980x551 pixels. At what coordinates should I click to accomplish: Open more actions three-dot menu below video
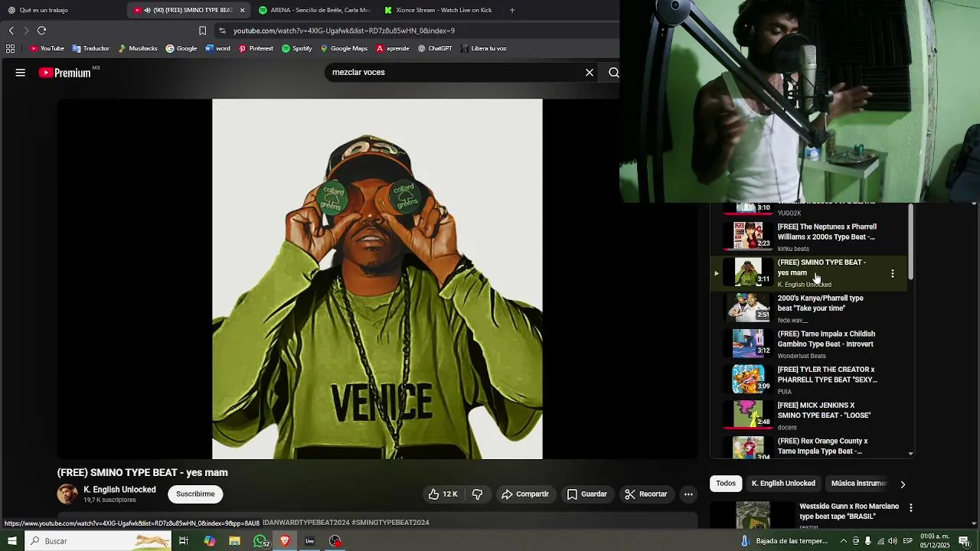point(688,494)
